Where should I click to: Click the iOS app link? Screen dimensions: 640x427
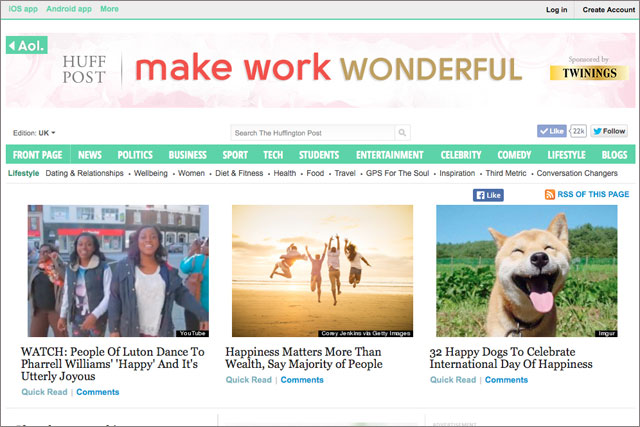click(x=23, y=9)
